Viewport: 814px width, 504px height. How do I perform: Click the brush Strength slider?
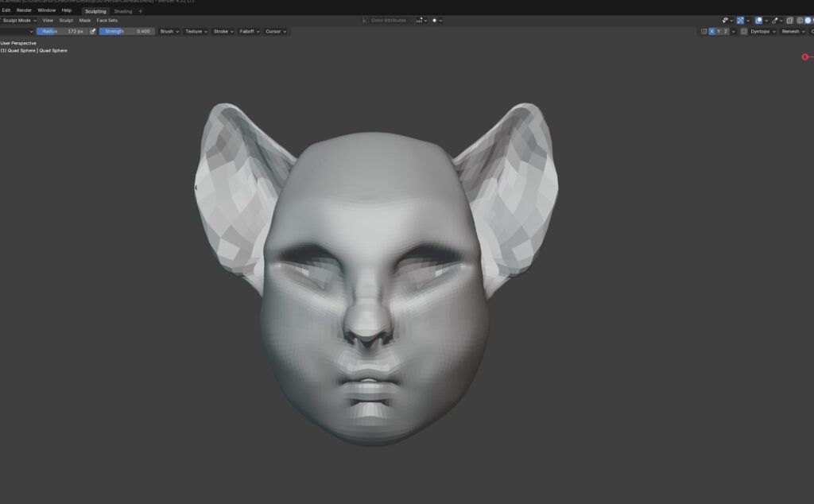pyautogui.click(x=127, y=32)
